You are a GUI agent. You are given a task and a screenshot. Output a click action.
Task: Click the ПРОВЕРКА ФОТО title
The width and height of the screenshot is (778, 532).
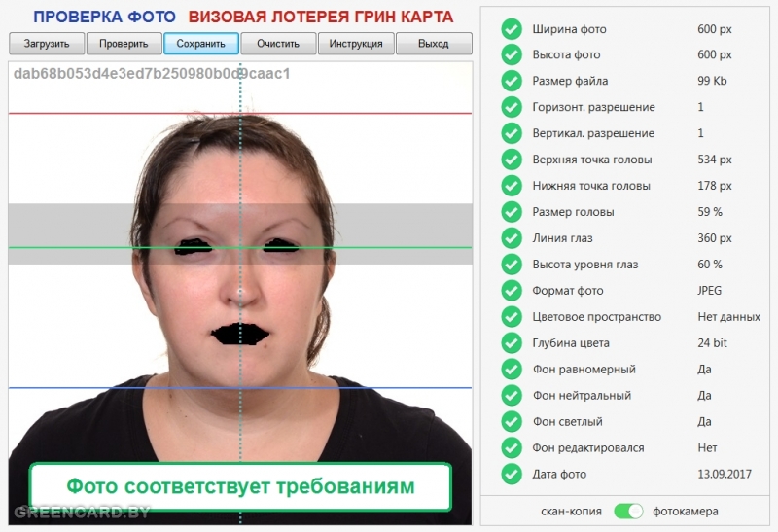point(105,17)
